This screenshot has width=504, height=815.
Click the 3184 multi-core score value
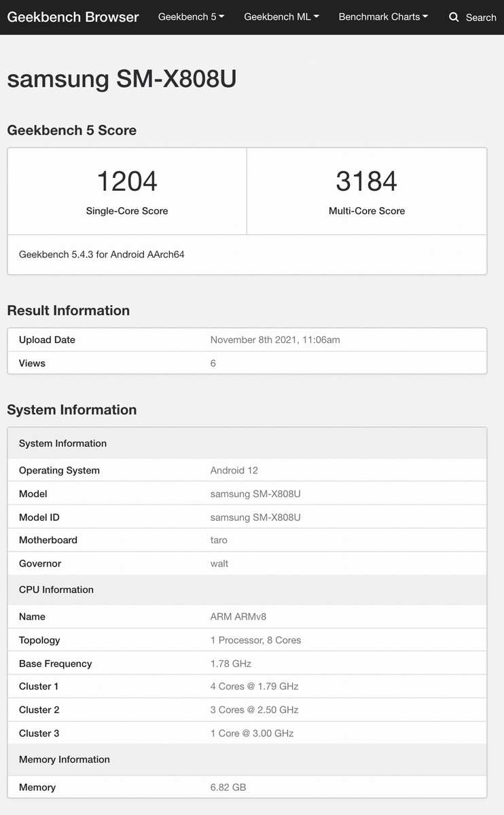pos(367,181)
